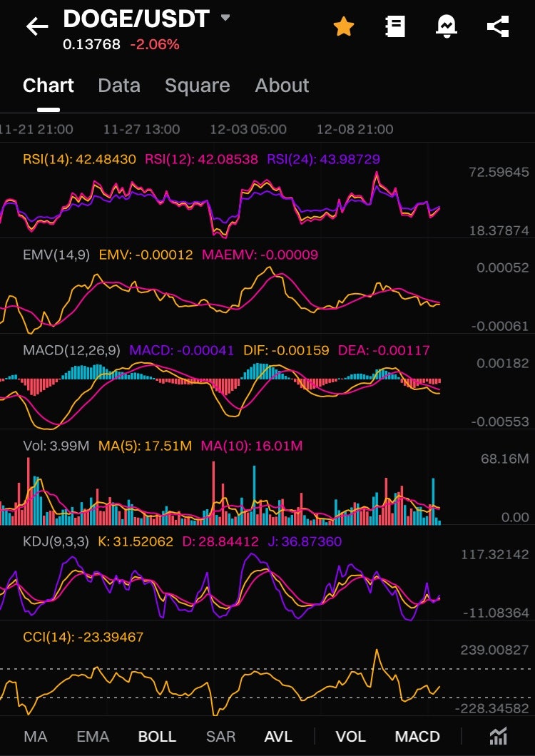Tap the DEA: -0.00117 value
535x756 pixels.
(384, 350)
